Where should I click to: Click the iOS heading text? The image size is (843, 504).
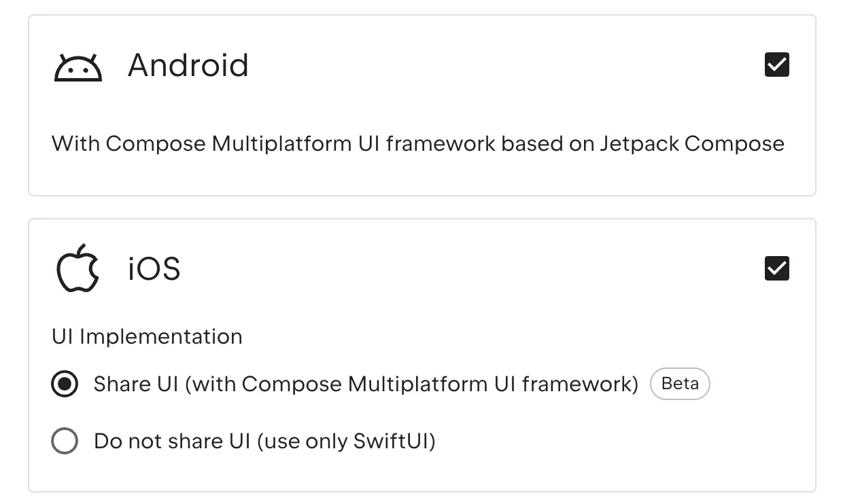(154, 269)
